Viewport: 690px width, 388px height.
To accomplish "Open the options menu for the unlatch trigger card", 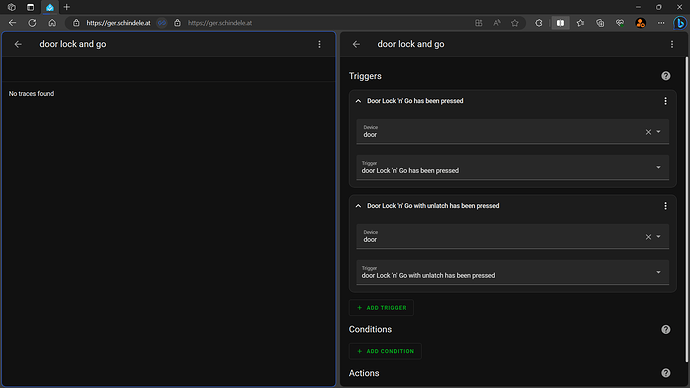I will coord(665,206).
